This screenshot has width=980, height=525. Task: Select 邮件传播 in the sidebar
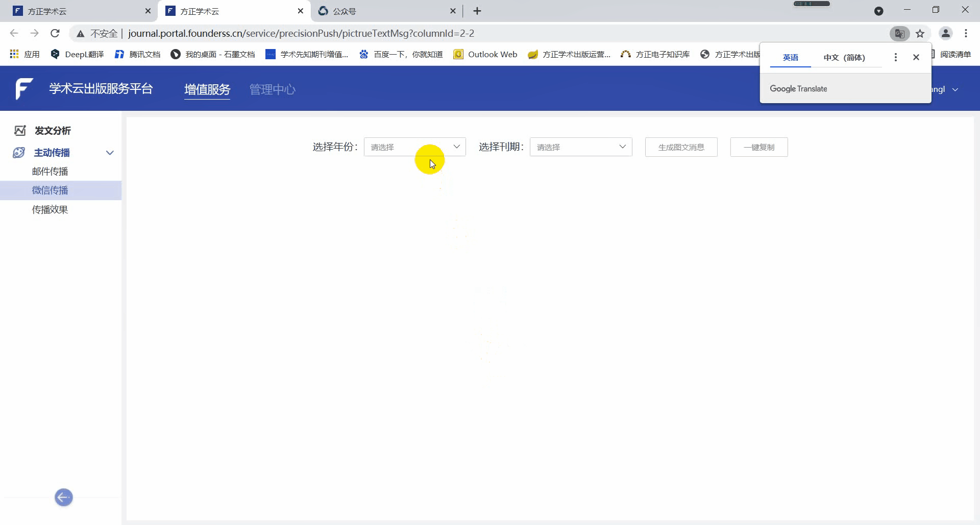point(50,171)
